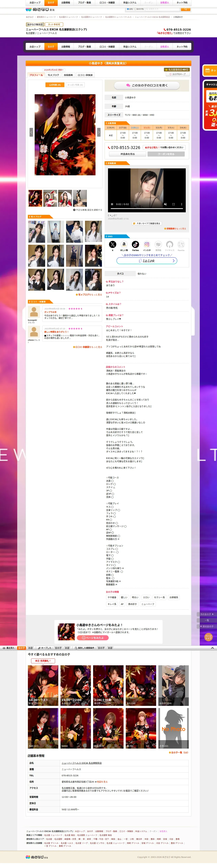Open the X (Twitter) SNS icon
Image resolution: width=217 pixels, height=868 pixels.
pos(113,244)
